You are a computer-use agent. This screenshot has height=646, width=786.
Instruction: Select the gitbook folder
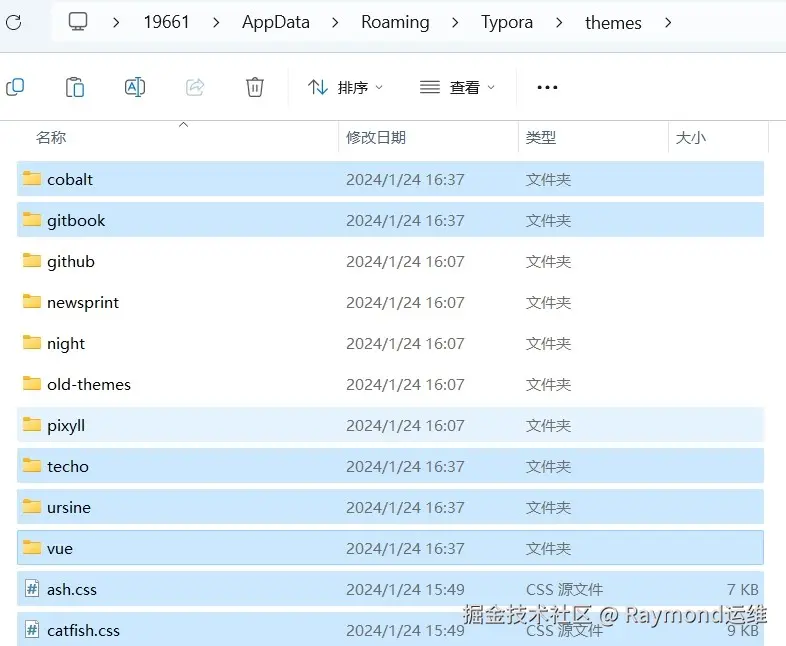point(390,220)
